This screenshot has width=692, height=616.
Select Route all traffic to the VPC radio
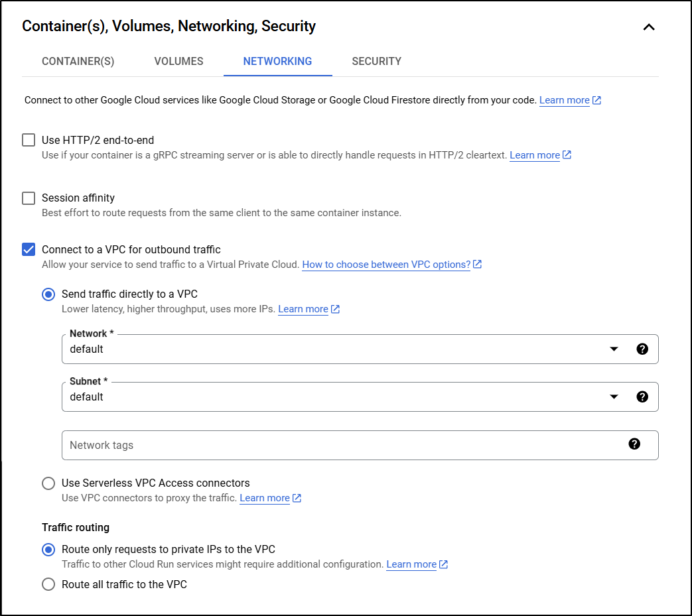point(48,585)
